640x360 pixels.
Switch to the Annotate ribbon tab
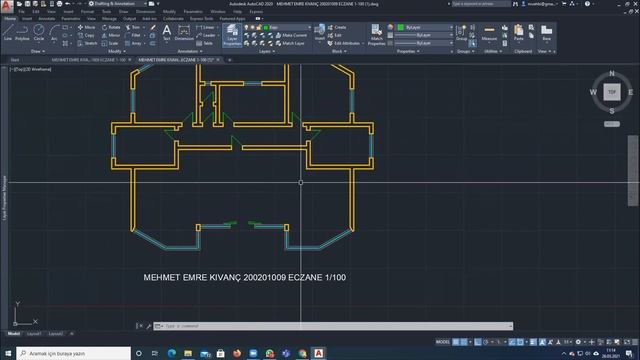pyautogui.click(x=47, y=19)
